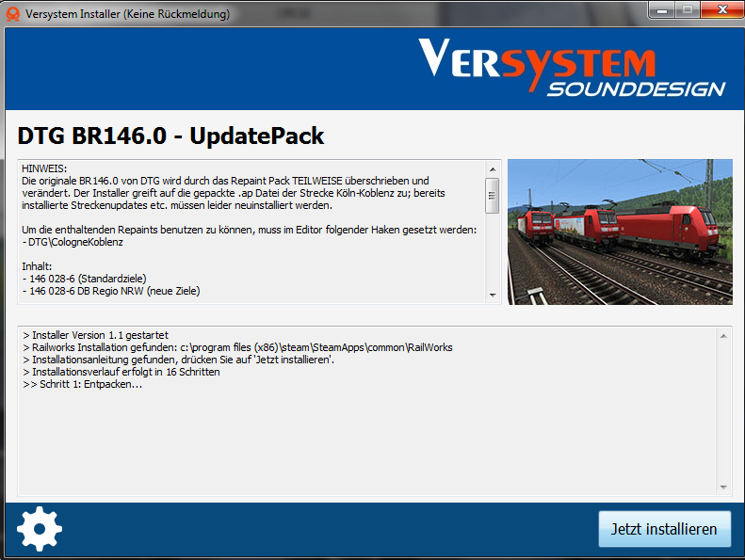745x560 pixels.
Task: Click the scroll-down arrow of the info text box
Action: pyautogui.click(x=493, y=296)
